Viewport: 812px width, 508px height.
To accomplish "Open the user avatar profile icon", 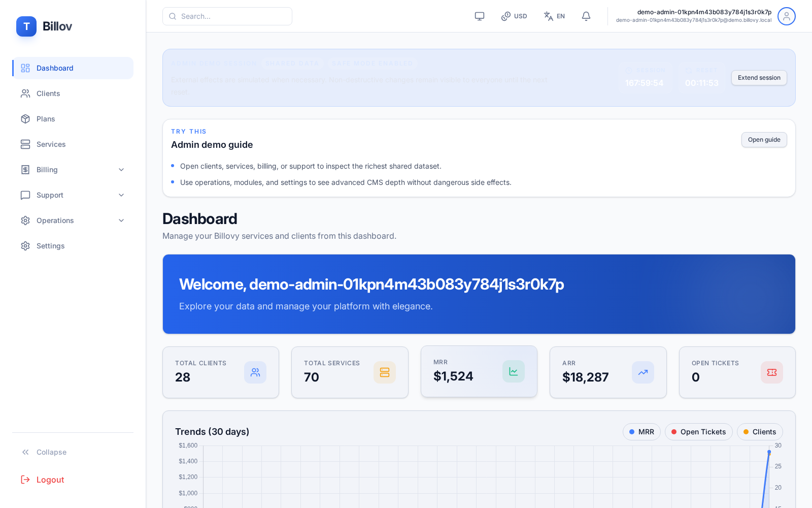I will 787,16.
